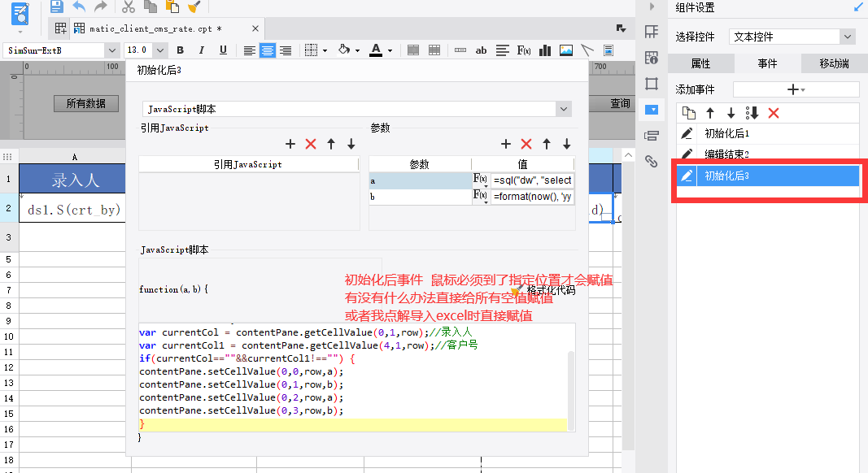Insert formula F(x) cell element
Screen dimensions: 868x473
[524, 50]
